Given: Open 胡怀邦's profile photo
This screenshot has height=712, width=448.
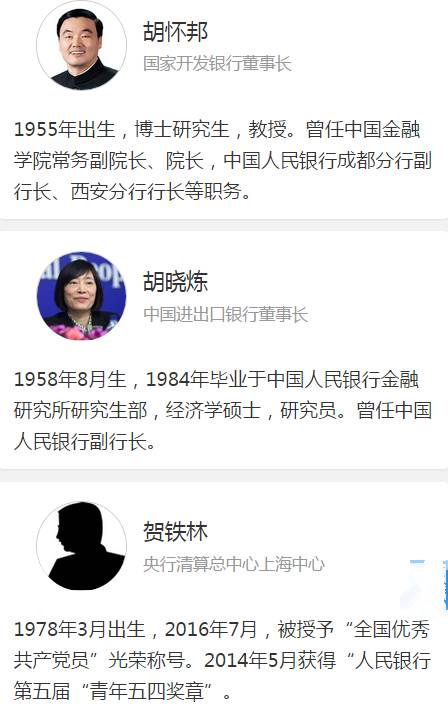Looking at the screenshot, I should [x=81, y=45].
